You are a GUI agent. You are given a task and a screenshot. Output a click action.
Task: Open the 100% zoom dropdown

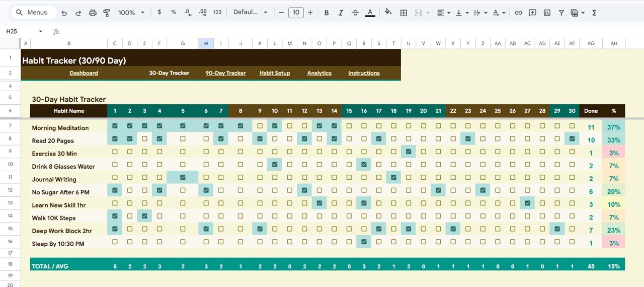pyautogui.click(x=131, y=13)
